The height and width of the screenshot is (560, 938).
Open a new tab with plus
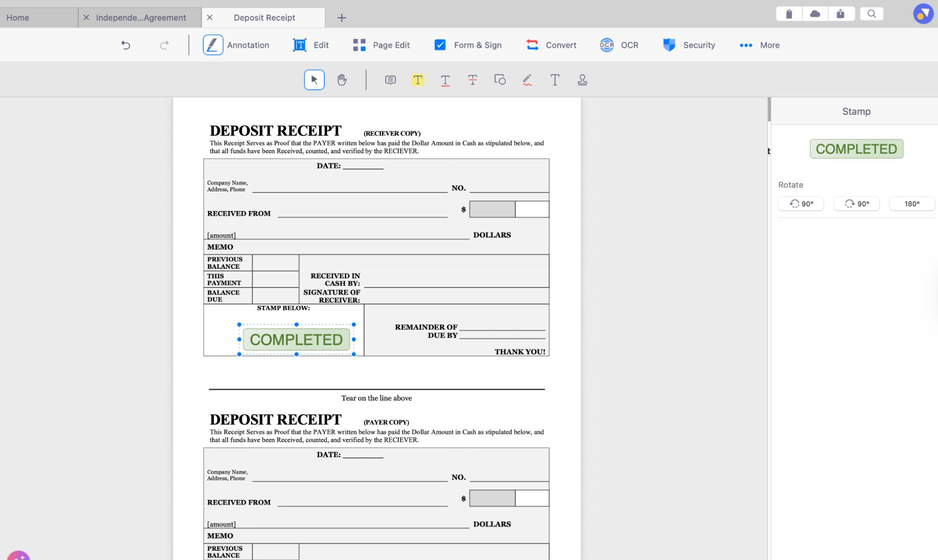(x=342, y=18)
